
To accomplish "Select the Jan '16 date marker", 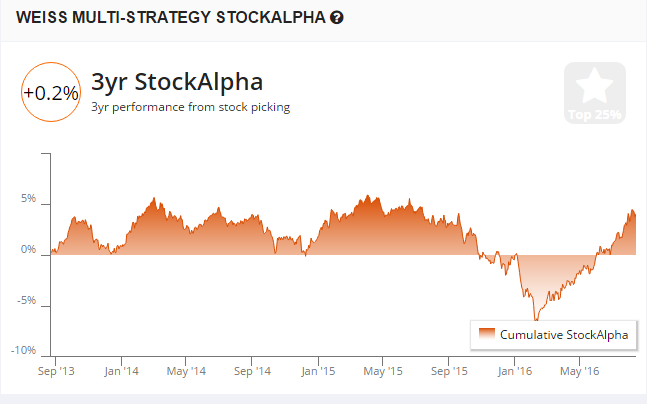I will (x=516, y=371).
